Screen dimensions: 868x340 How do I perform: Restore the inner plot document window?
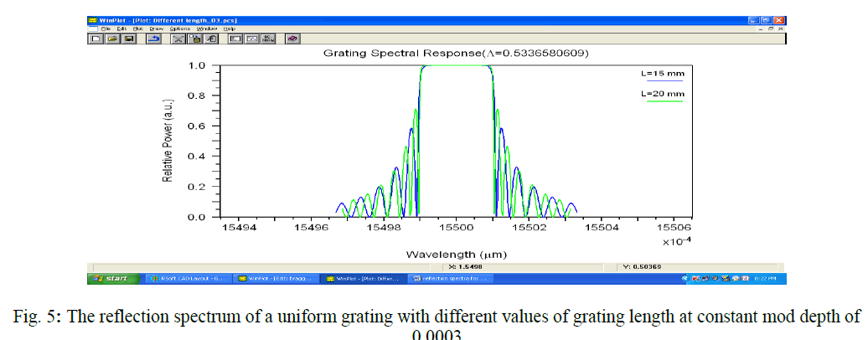coord(772,28)
